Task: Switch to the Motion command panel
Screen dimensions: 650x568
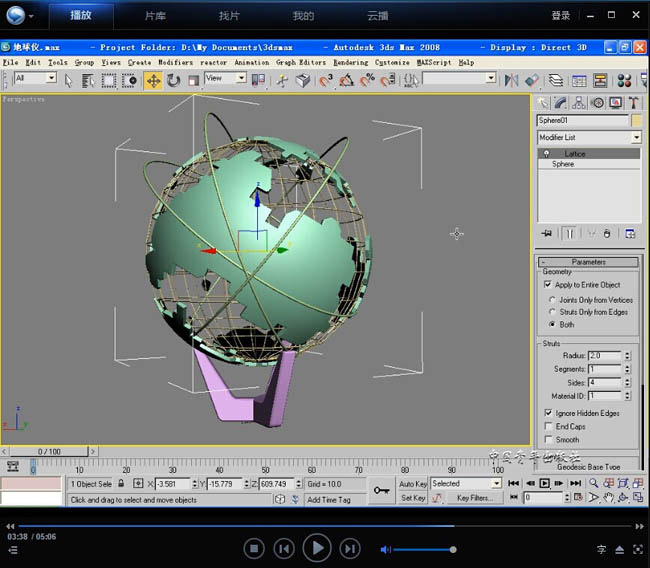Action: (597, 102)
